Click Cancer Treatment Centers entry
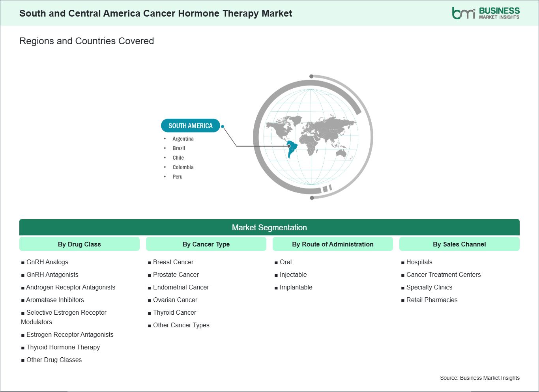The width and height of the screenshot is (539, 392). coord(444,274)
